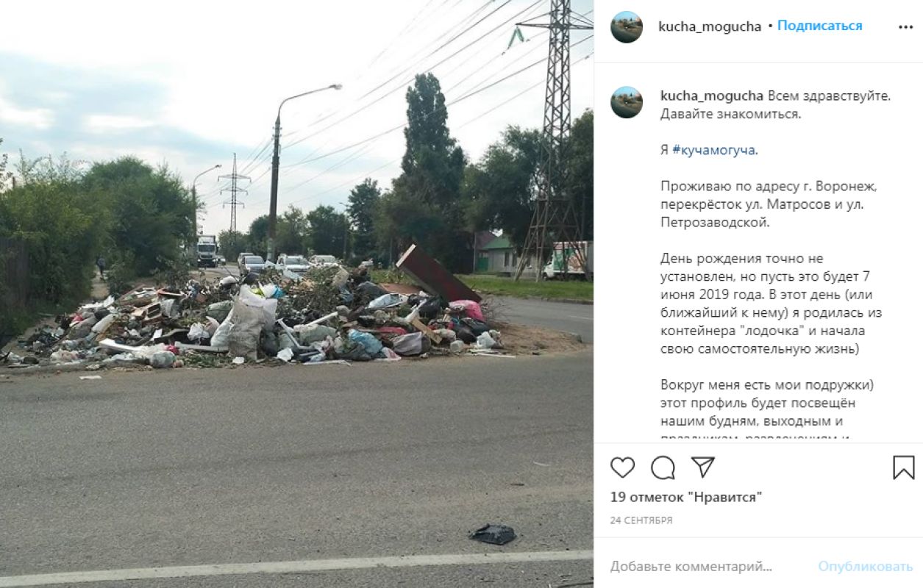View who liked via 19 отметок "Нравится"
Screen dimensions: 923x588
coord(685,498)
